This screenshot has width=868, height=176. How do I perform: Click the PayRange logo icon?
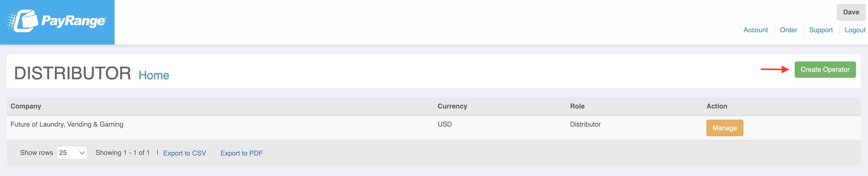coord(23,21)
